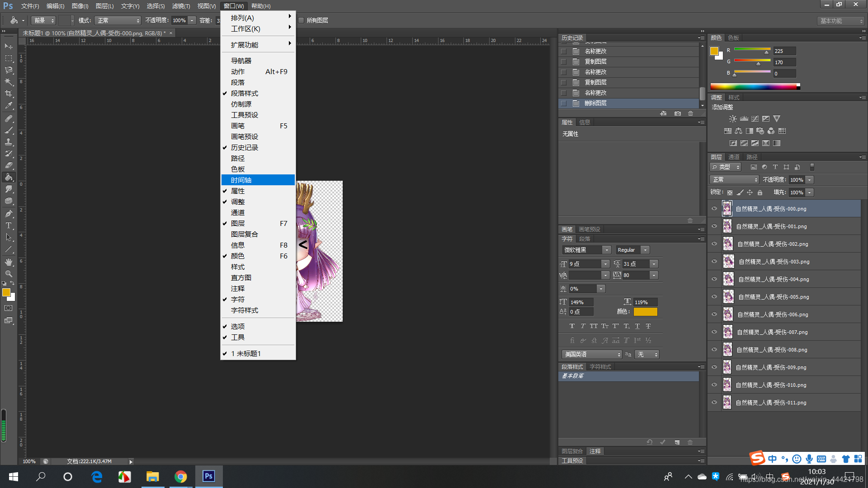Create new snapshot in History panel
868x488 pixels.
(x=677, y=113)
